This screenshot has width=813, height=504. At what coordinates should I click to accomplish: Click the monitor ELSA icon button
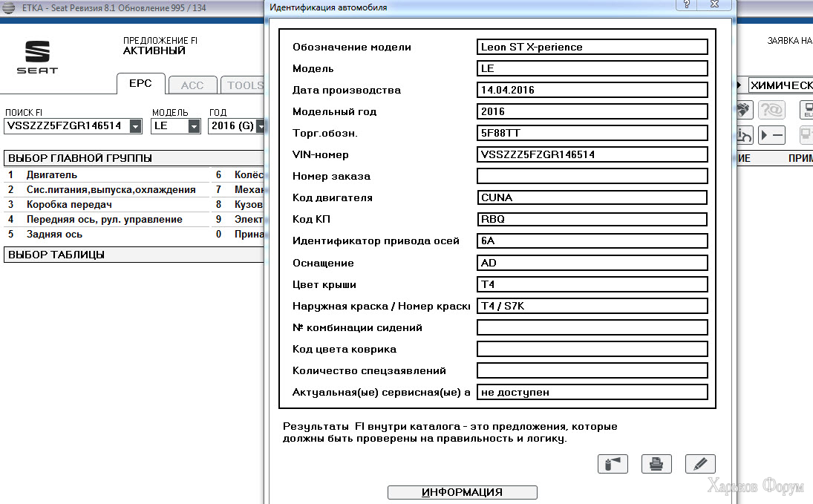click(x=806, y=109)
